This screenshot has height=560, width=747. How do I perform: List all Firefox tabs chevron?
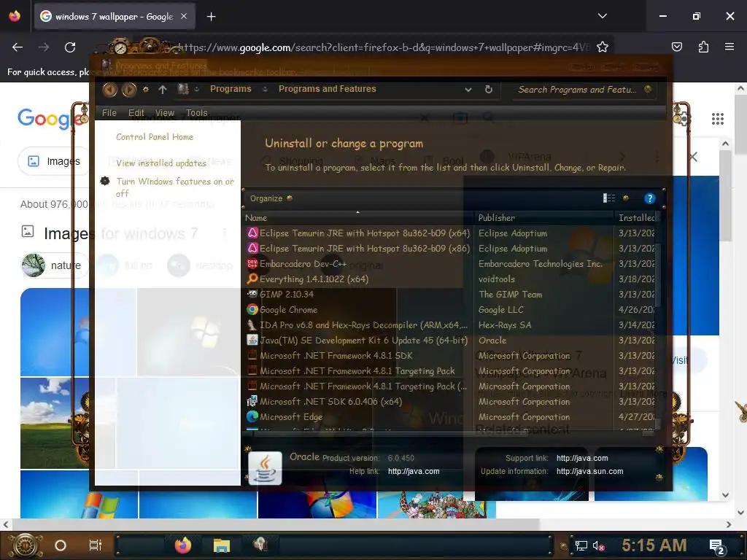click(x=602, y=16)
